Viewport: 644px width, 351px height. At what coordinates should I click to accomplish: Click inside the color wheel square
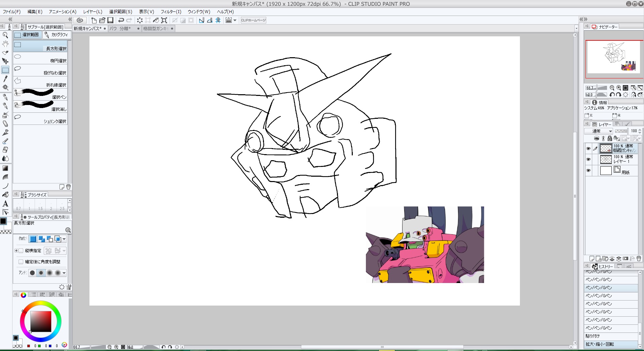coord(41,321)
